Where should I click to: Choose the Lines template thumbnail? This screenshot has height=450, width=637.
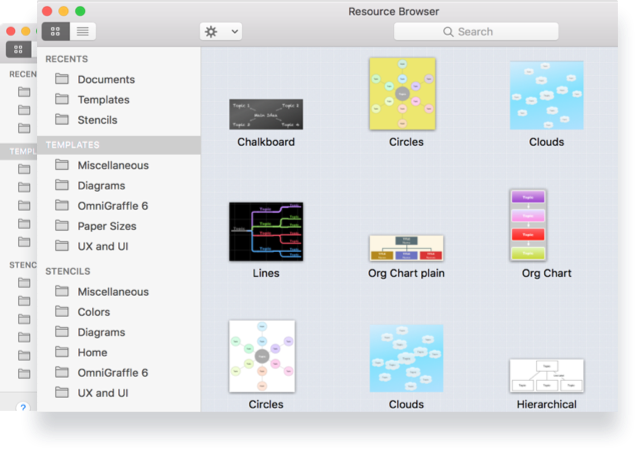point(266,231)
